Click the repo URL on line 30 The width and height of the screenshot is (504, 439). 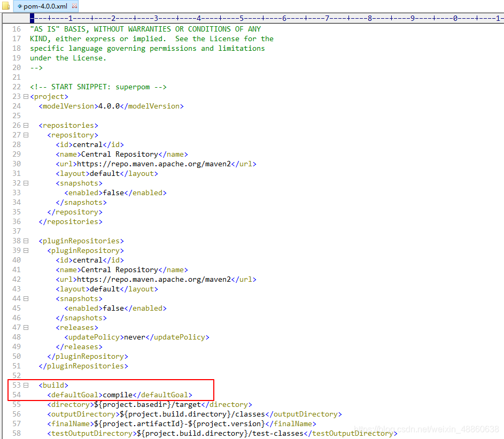click(154, 164)
